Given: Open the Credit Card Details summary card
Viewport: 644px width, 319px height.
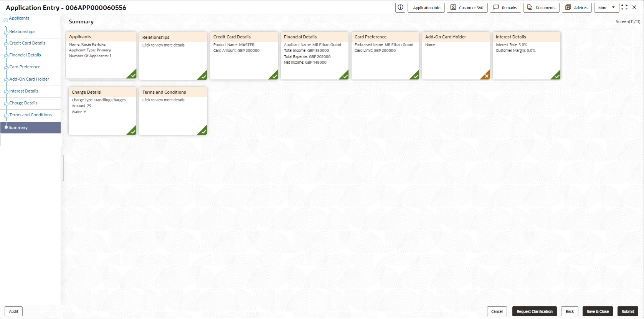Looking at the screenshot, I should [244, 56].
